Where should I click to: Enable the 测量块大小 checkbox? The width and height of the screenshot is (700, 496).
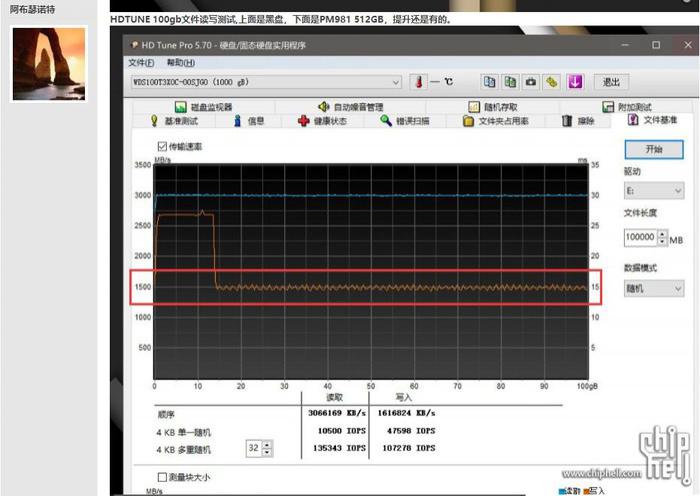click(162, 477)
